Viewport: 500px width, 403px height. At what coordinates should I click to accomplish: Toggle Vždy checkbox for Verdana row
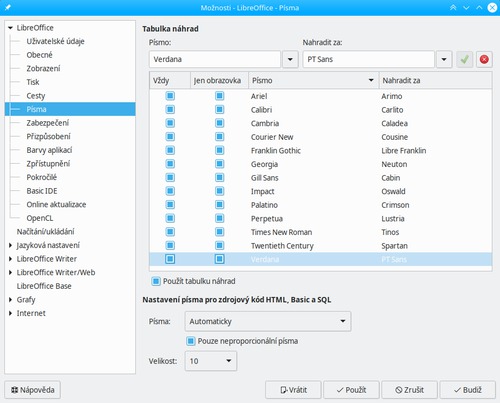pos(170,259)
